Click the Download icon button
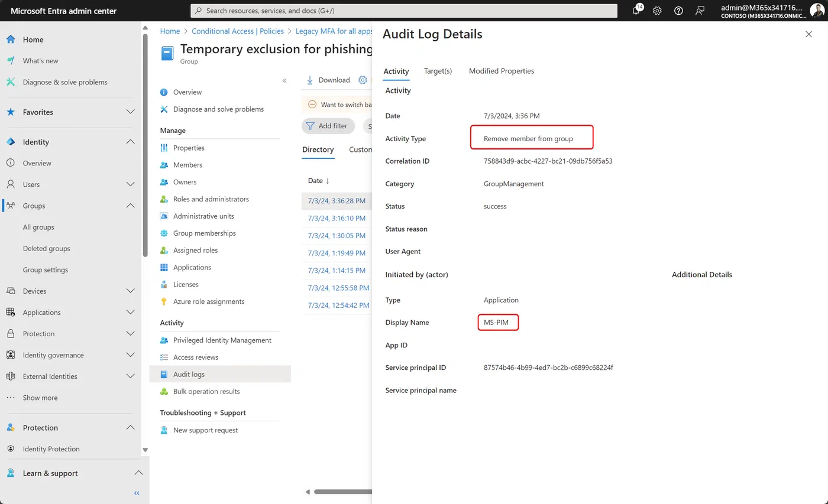The image size is (828, 504). (328, 80)
